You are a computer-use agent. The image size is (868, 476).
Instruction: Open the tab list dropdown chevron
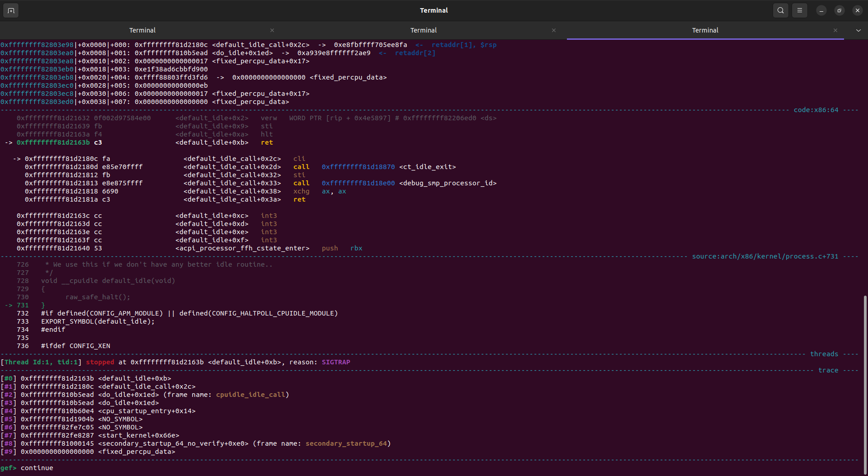click(858, 30)
